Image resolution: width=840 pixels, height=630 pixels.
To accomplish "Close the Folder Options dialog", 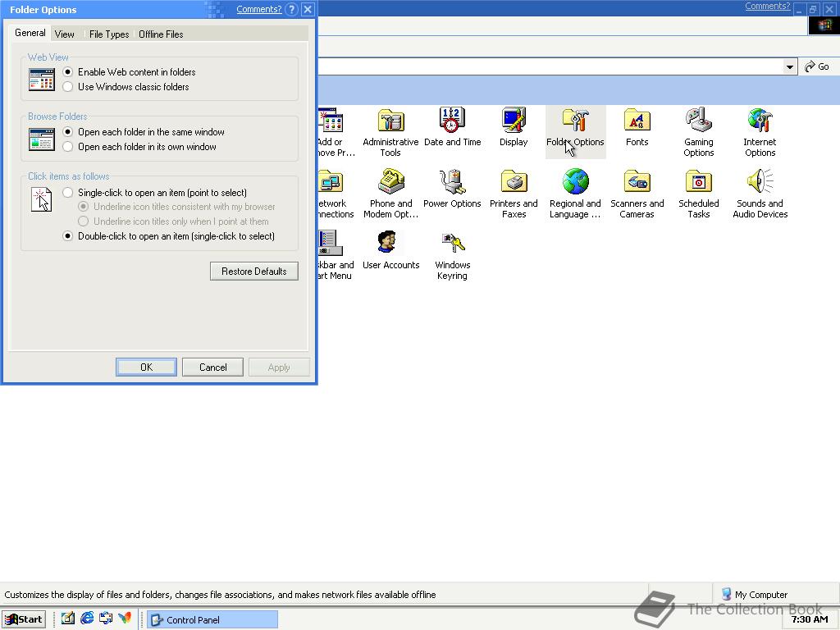I will (308, 9).
